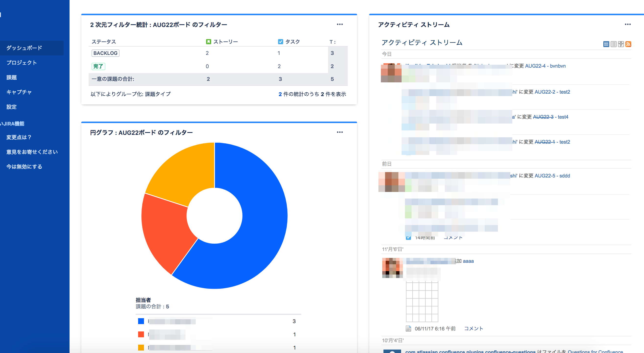The height and width of the screenshot is (353, 644).
Task: Open issue link AUG22-5 - sddd
Action: [x=552, y=176]
